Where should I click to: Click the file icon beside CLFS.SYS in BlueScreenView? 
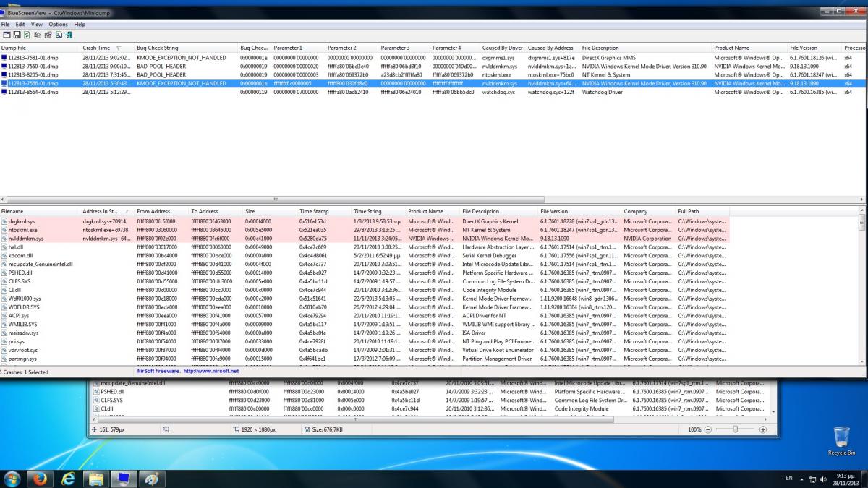pyautogui.click(x=4, y=281)
